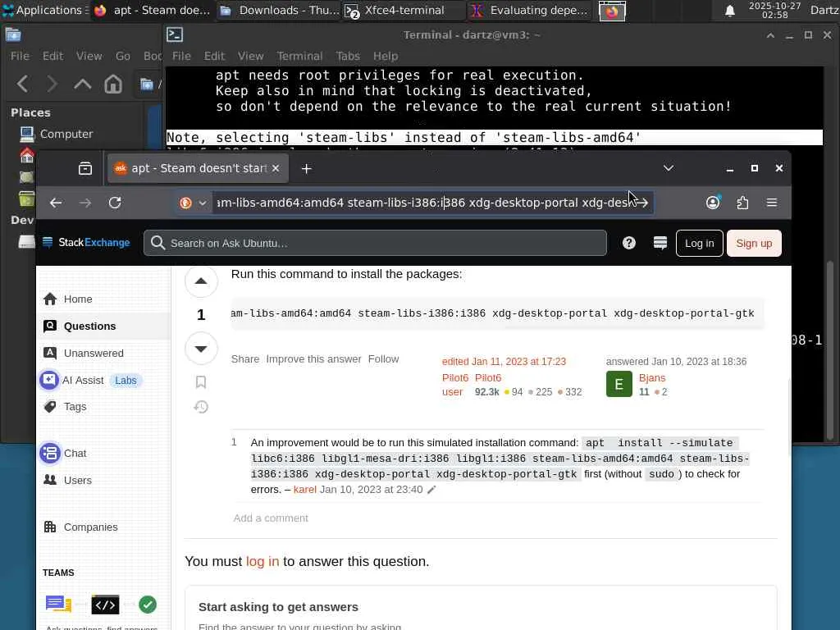Go forward in Firefox
The width and height of the screenshot is (840, 630).
(x=85, y=203)
